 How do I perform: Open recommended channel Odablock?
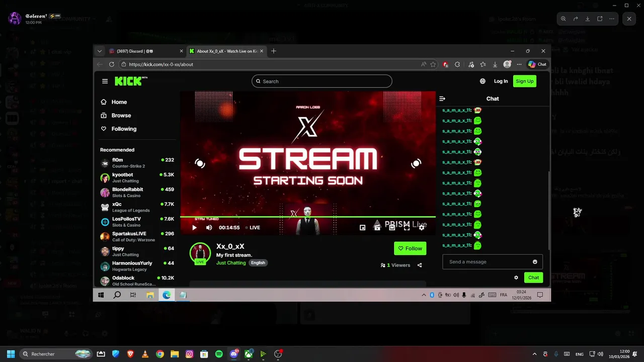tap(137, 281)
